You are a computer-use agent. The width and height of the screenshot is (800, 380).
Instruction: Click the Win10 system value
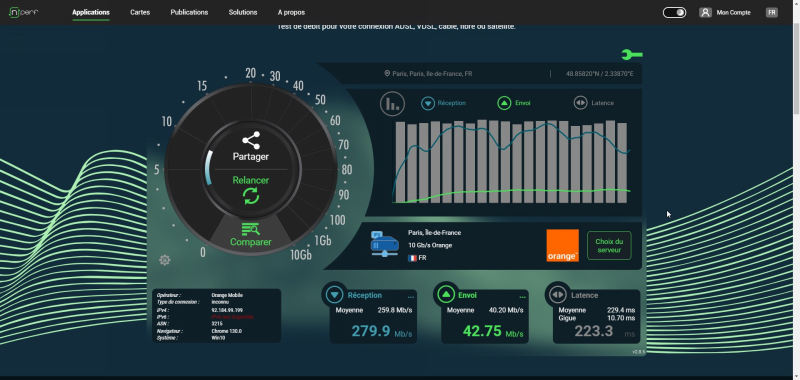[218, 338]
